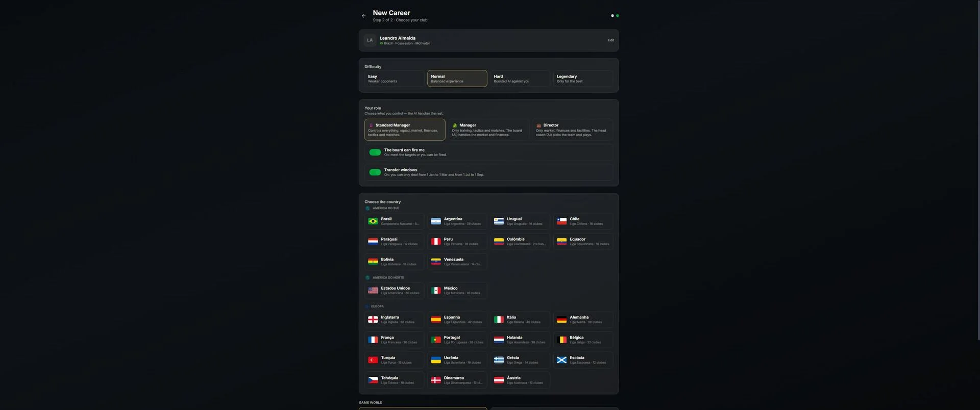Click the Argentina flag icon
Viewport: 980px width, 410px height.
click(x=436, y=221)
